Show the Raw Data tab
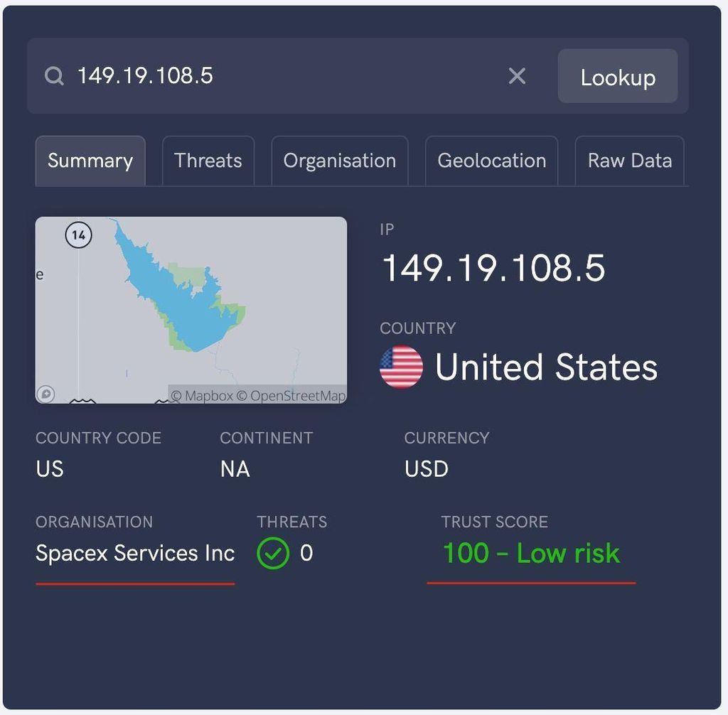This screenshot has height=715, width=728. pyautogui.click(x=629, y=161)
